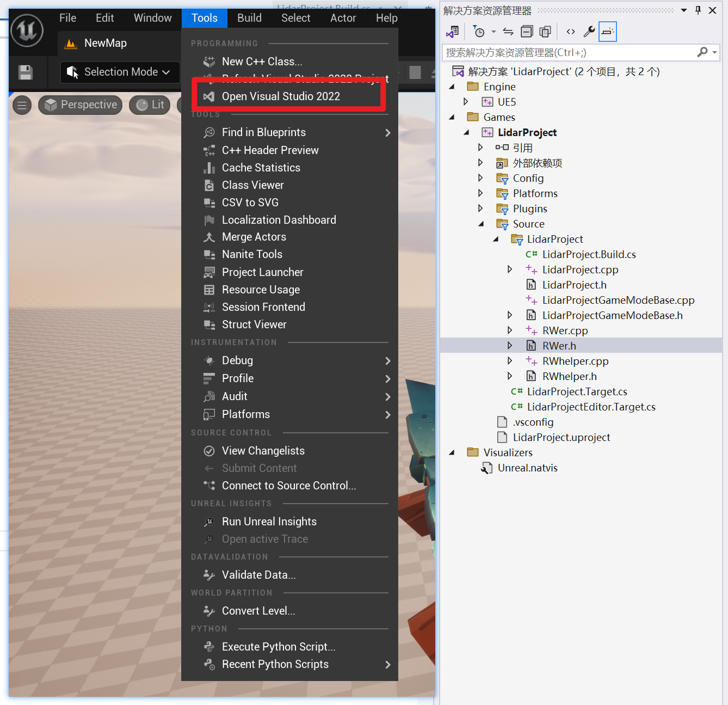Viewport: 728px width, 705px height.
Task: Expand the Recent Python Scripts submenu arrow
Action: point(388,665)
